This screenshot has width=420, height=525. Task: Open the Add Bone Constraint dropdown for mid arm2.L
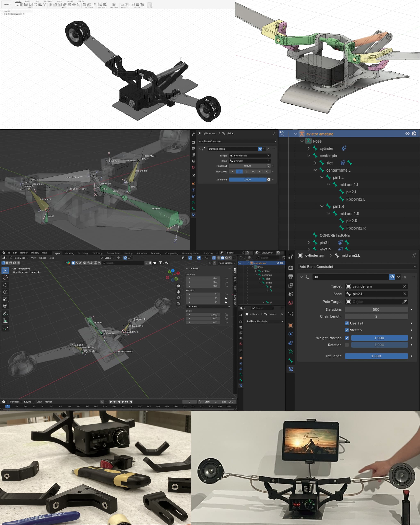pyautogui.click(x=357, y=267)
